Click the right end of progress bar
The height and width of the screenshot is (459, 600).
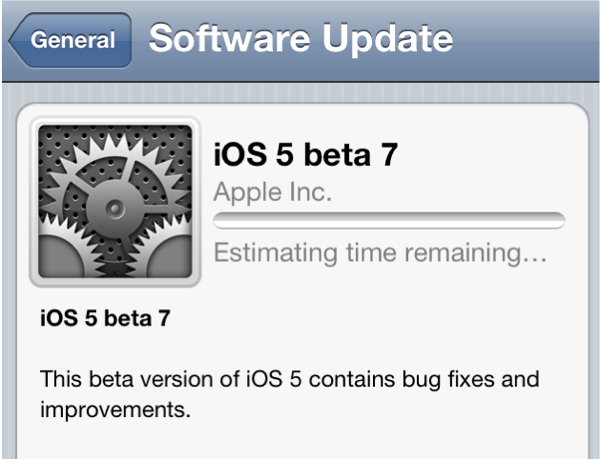tap(558, 221)
